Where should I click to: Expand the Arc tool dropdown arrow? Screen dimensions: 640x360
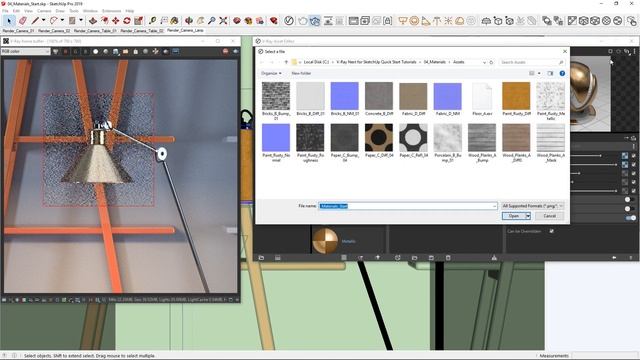pyautogui.click(x=62, y=20)
